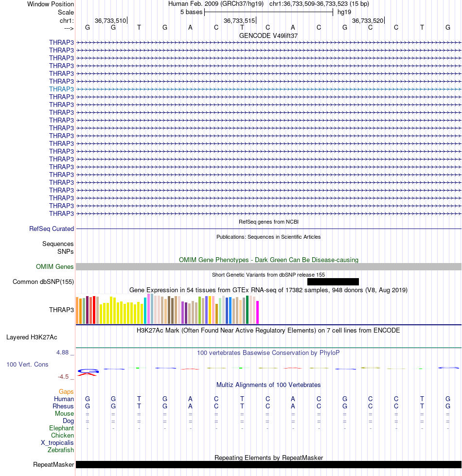Click the orange Gaps label
Image resolution: width=462 pixels, height=476 pixels.
click(x=66, y=391)
